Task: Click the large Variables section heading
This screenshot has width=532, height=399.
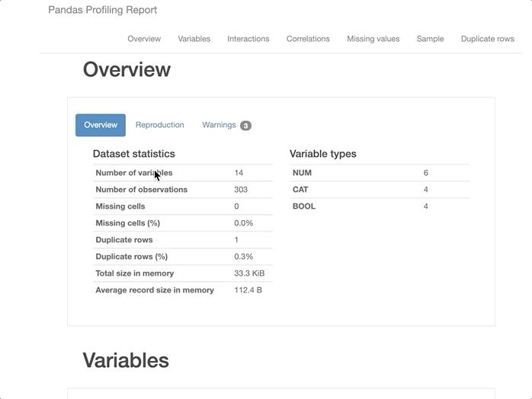Action: coord(126,360)
